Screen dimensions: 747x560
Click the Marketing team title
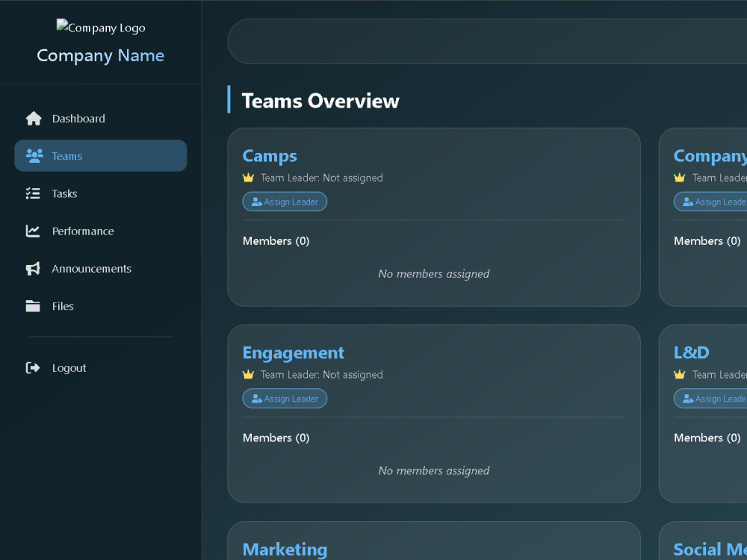coord(285,550)
